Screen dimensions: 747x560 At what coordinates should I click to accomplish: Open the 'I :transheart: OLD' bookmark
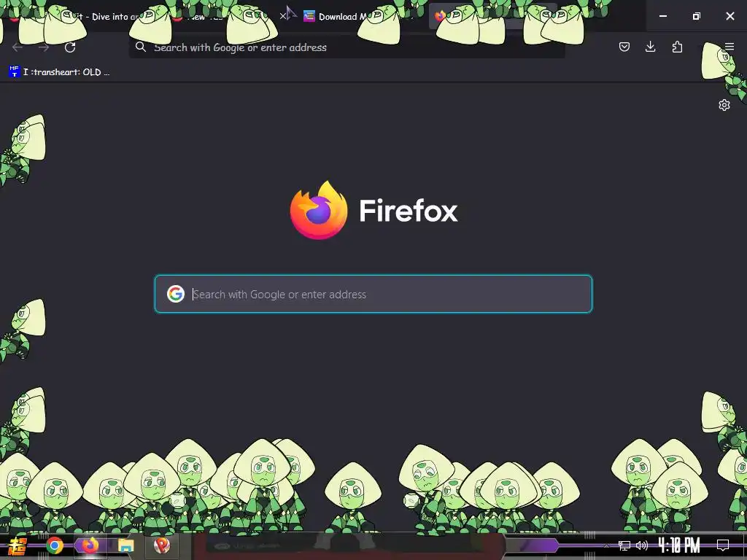tap(60, 72)
